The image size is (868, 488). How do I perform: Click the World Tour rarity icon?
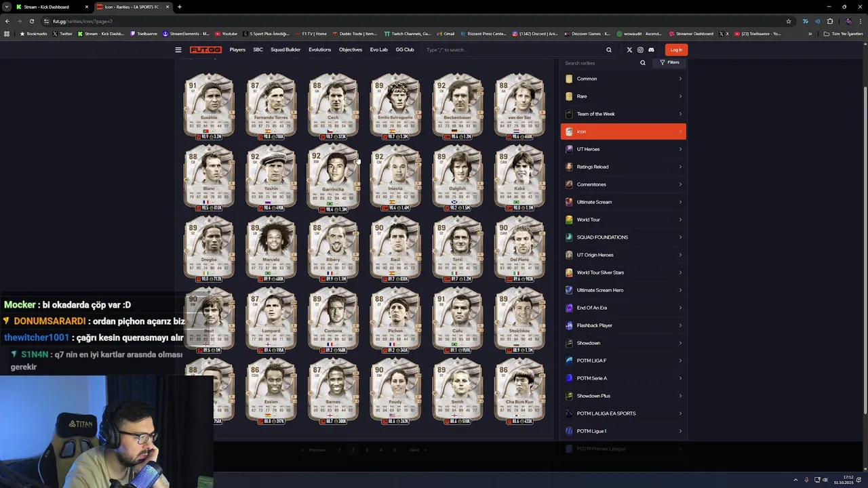[569, 220]
